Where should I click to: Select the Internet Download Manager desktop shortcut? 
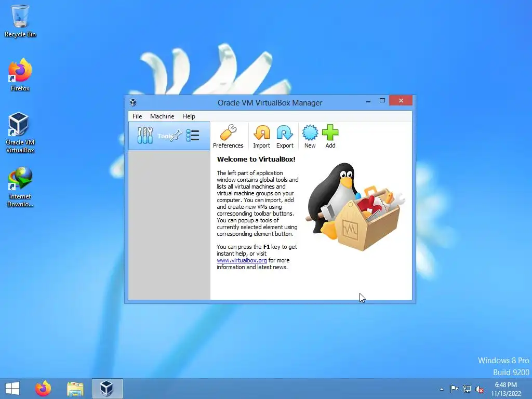pyautogui.click(x=20, y=187)
